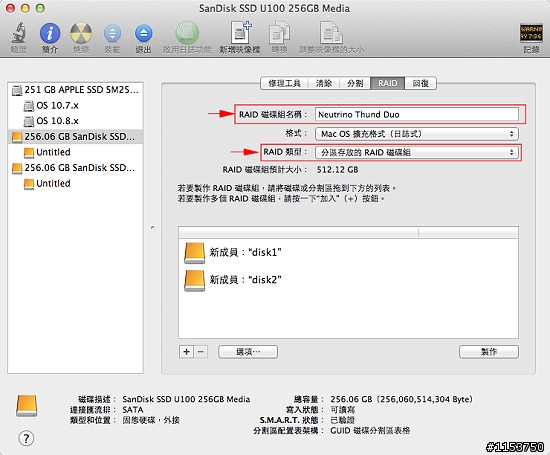Open the Format (格式) dropdown
The height and width of the screenshot is (455, 550).
point(416,134)
